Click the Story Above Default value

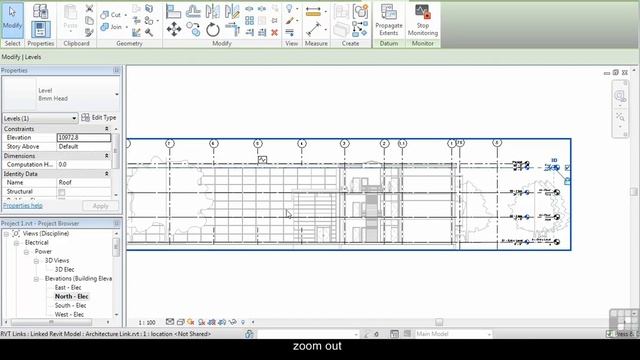pyautogui.click(x=84, y=147)
